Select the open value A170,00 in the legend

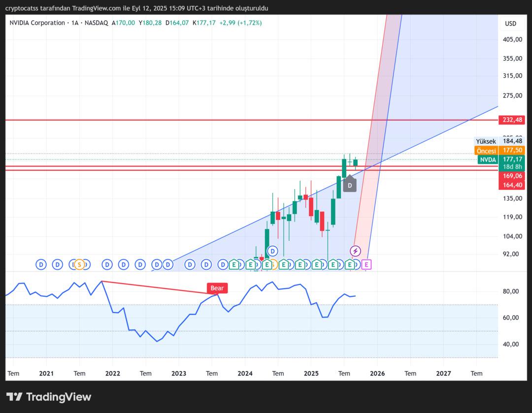tap(123, 23)
